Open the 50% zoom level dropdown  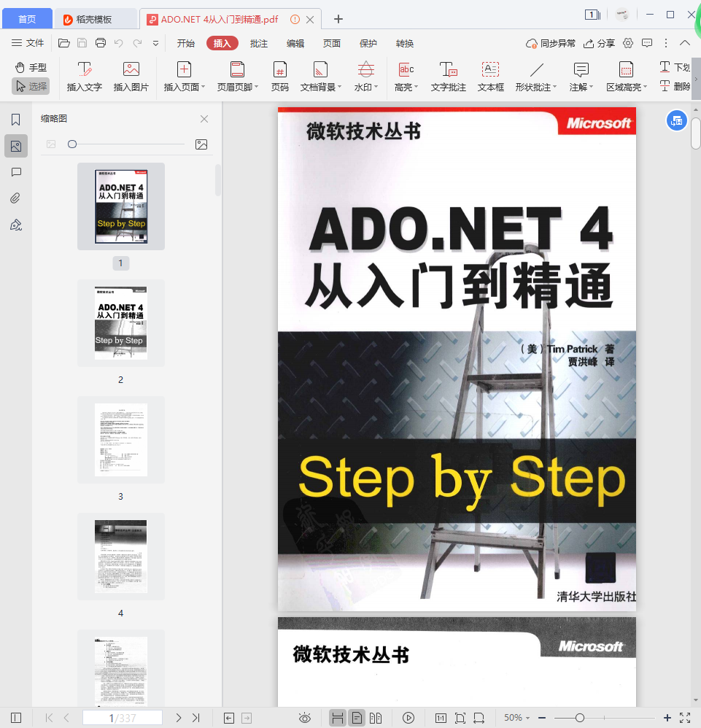point(516,718)
